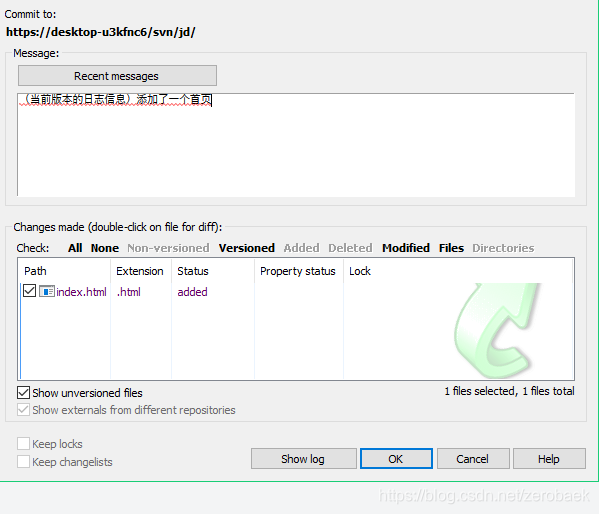Select Non-versioned check filter

pyautogui.click(x=168, y=248)
